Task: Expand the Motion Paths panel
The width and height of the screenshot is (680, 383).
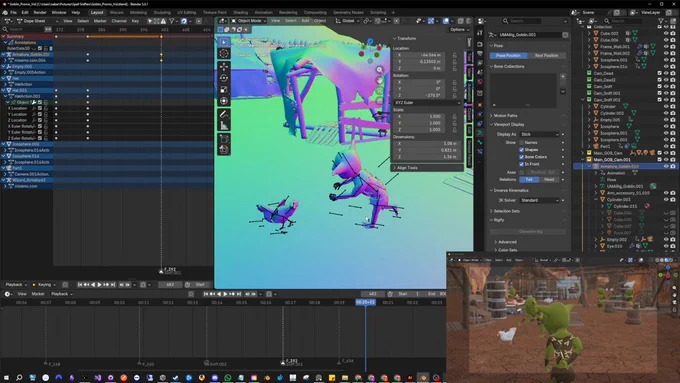Action: click(528, 116)
